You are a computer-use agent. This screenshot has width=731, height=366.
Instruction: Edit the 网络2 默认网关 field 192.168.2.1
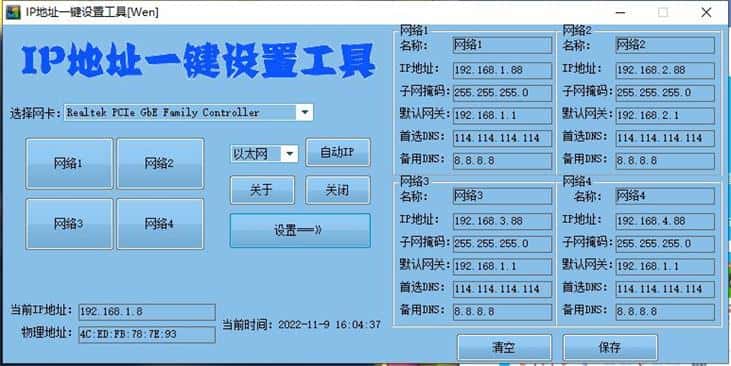tap(665, 116)
